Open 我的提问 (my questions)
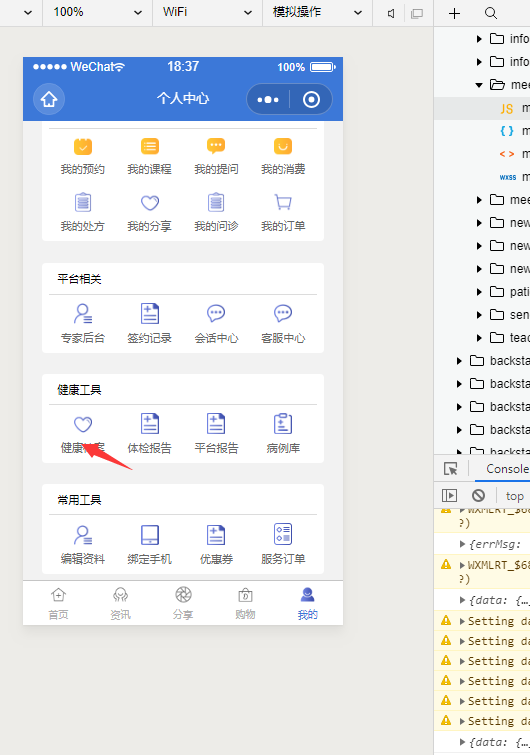Screen dimensions: 530x755 point(216,156)
